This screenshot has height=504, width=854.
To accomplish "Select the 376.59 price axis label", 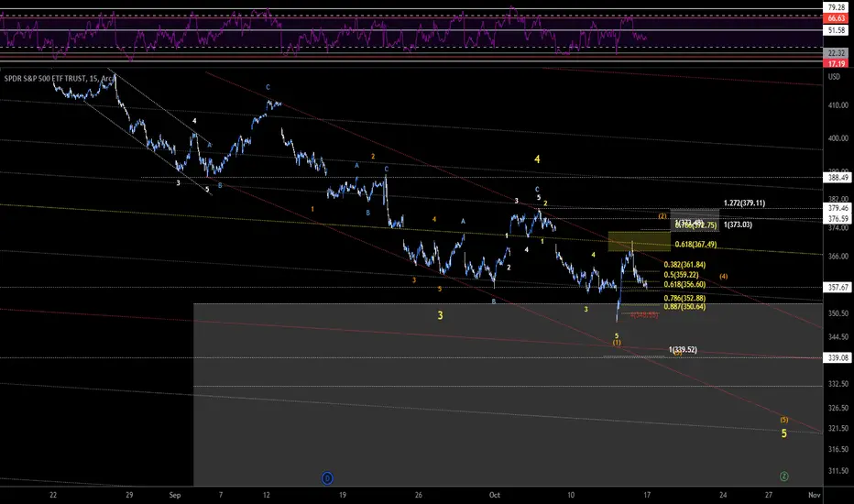I will point(838,218).
